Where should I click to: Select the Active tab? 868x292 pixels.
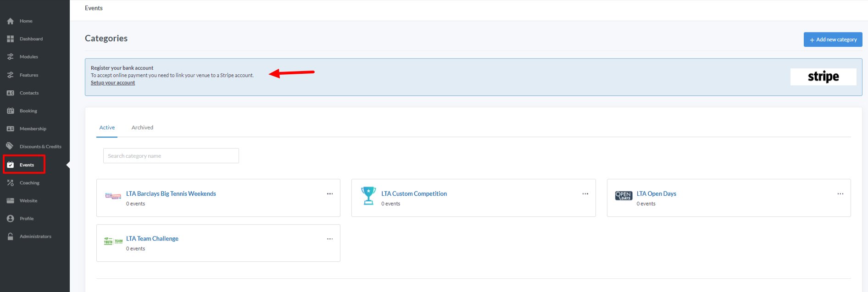[107, 127]
